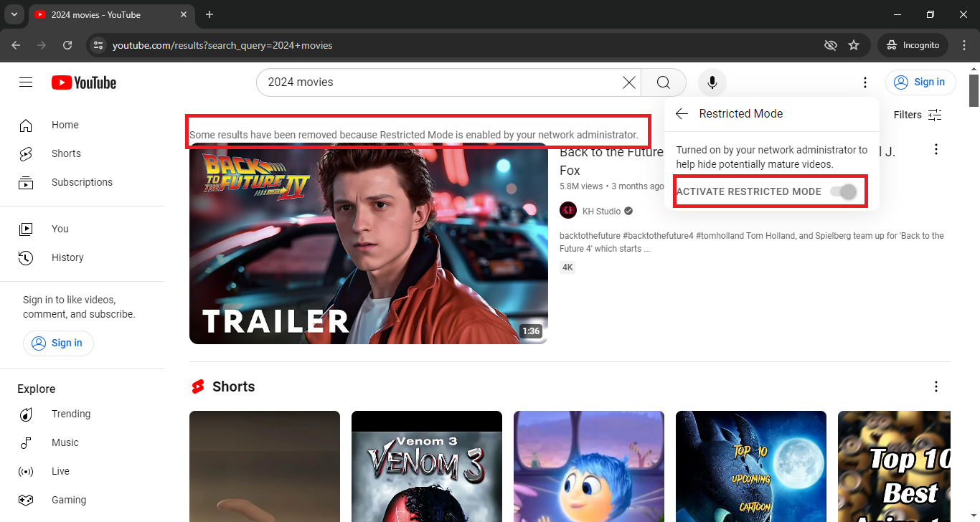This screenshot has width=980, height=522.
Task: Open the tab search dropdown arrow
Action: click(14, 14)
